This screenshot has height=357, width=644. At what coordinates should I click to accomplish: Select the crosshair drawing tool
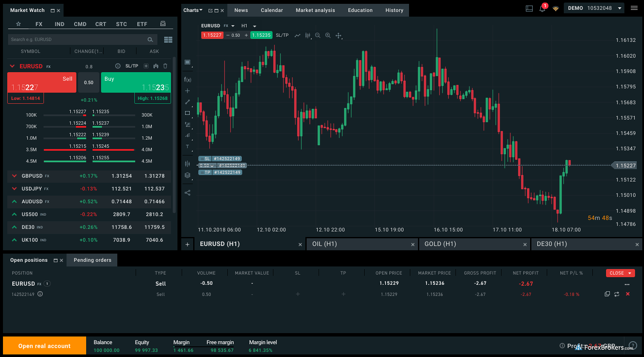(x=188, y=91)
